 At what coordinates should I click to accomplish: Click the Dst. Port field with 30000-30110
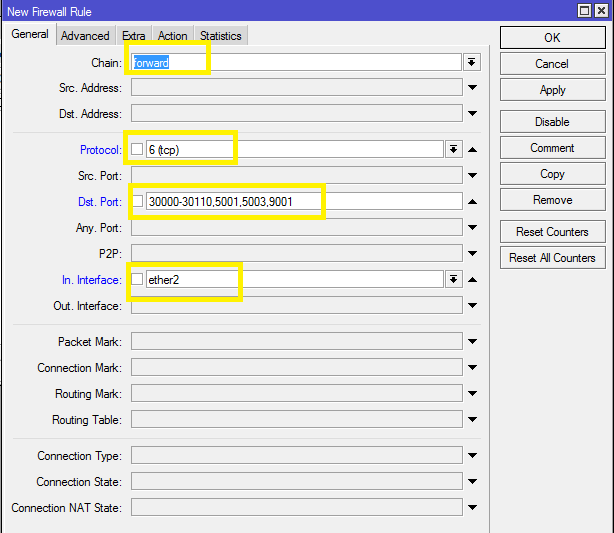[x=304, y=202]
